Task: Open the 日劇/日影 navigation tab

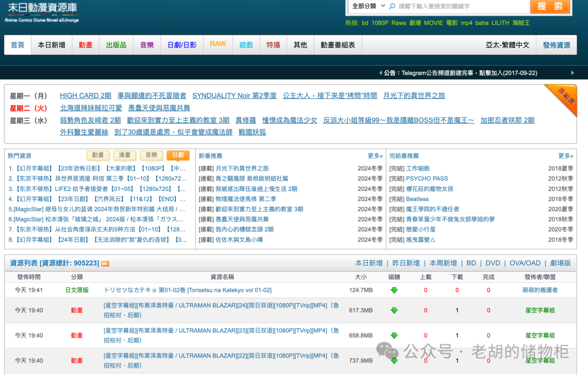Action: pyautogui.click(x=182, y=45)
